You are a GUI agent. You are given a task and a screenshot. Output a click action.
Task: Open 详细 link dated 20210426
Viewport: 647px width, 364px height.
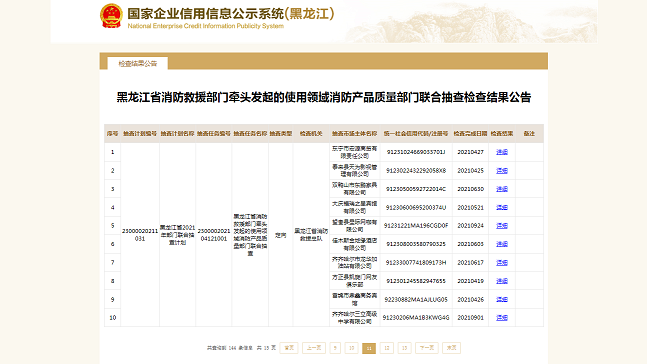click(502, 299)
